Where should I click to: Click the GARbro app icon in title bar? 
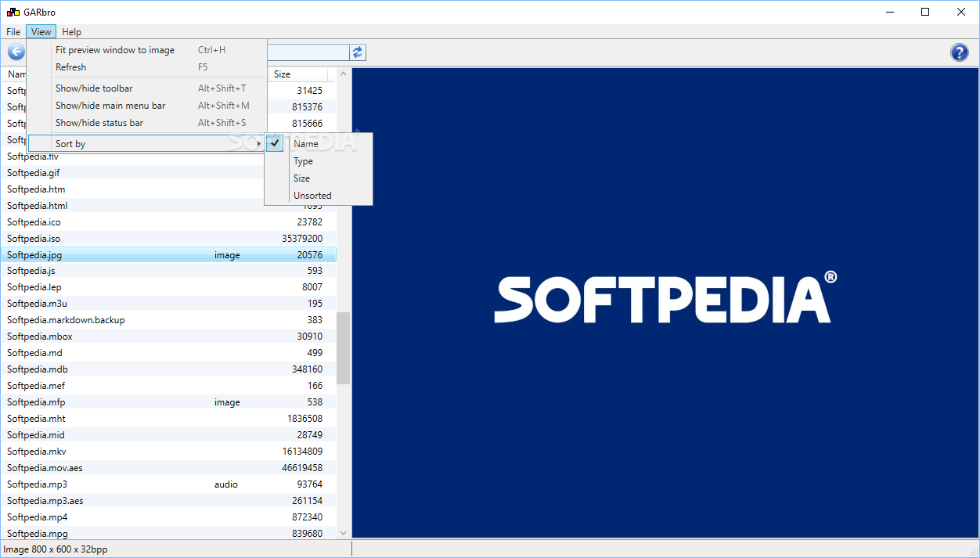13,12
